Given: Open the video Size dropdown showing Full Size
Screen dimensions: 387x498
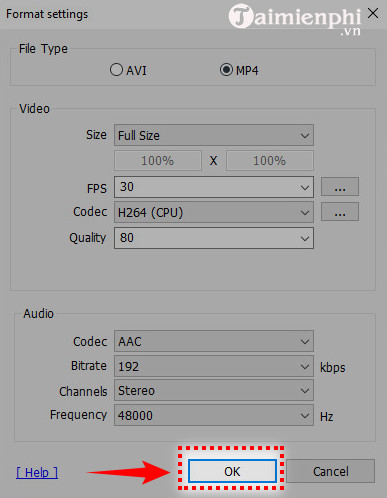Looking at the screenshot, I should click(x=214, y=135).
